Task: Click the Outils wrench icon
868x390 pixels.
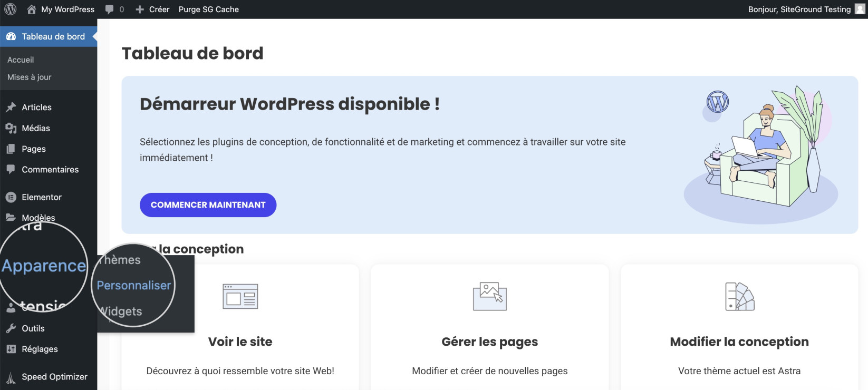Action: 11,328
